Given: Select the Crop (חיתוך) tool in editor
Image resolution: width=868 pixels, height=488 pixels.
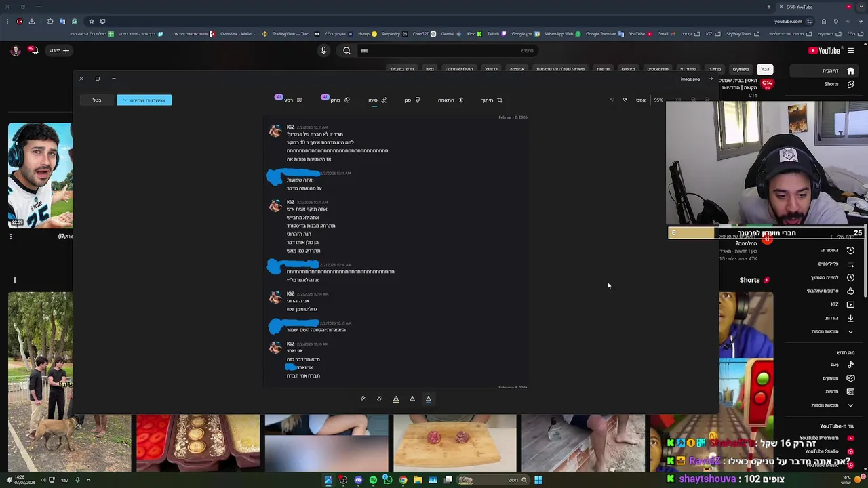Looking at the screenshot, I should tap(492, 100).
